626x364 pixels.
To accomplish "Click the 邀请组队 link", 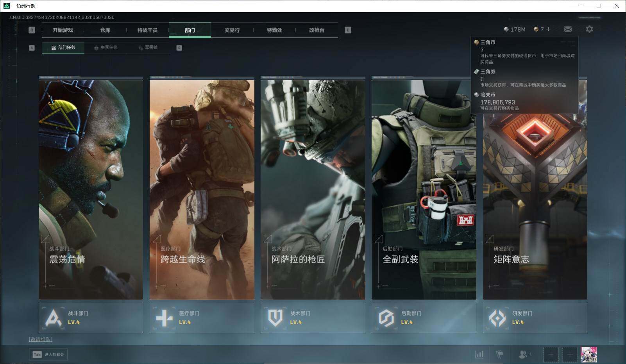I will coord(41,339).
